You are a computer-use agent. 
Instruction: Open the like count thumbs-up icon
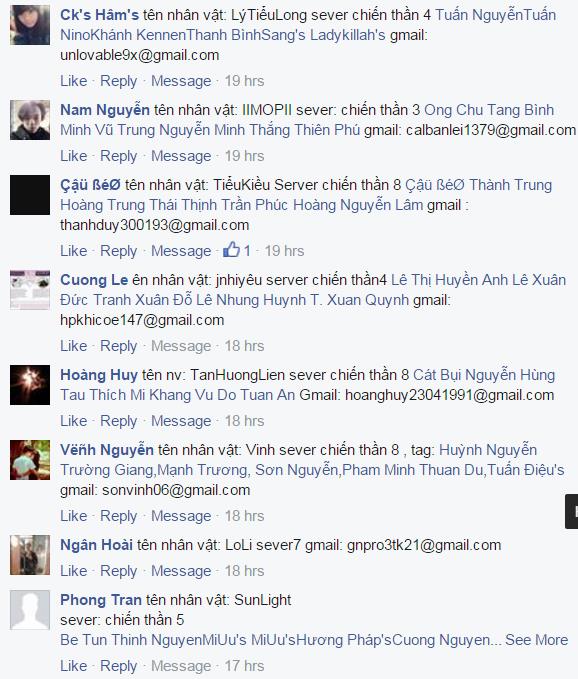point(231,250)
